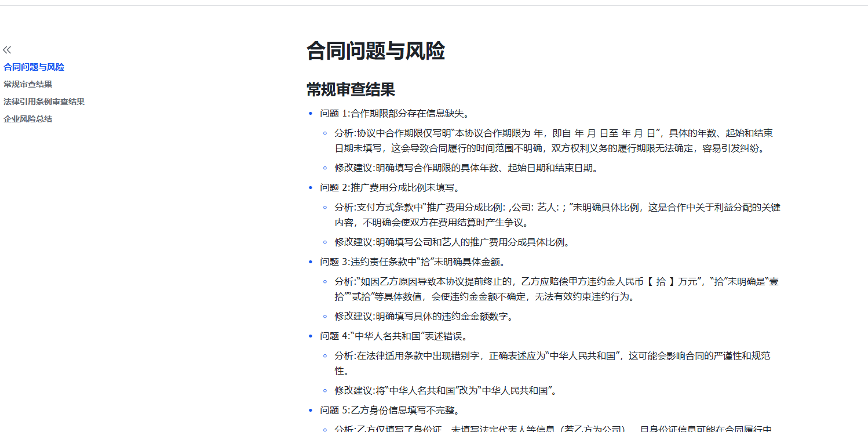
Task: Go to 法律引用条例审查结果 outline entry
Action: [x=44, y=101]
